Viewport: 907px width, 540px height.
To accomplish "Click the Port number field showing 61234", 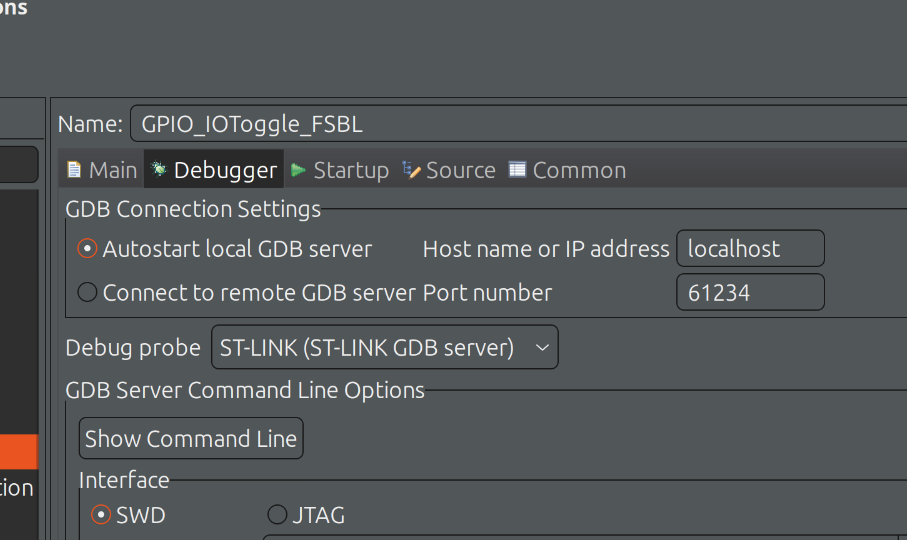I will (x=750, y=293).
